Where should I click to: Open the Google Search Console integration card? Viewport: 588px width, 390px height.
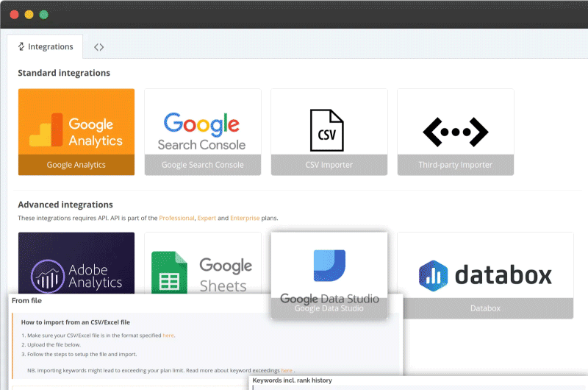203,132
